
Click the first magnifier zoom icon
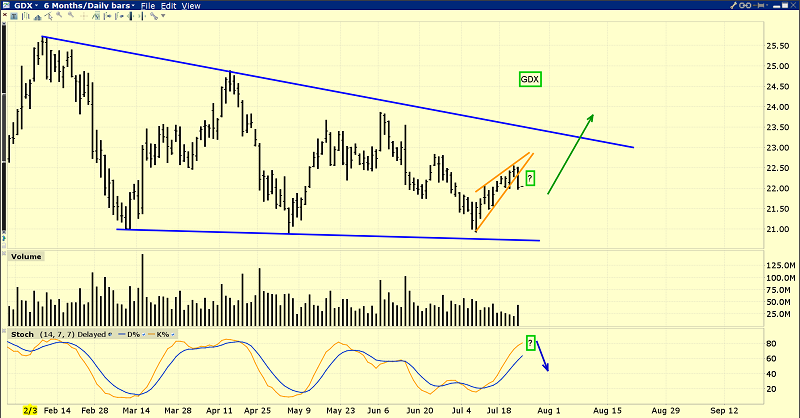click(59, 15)
